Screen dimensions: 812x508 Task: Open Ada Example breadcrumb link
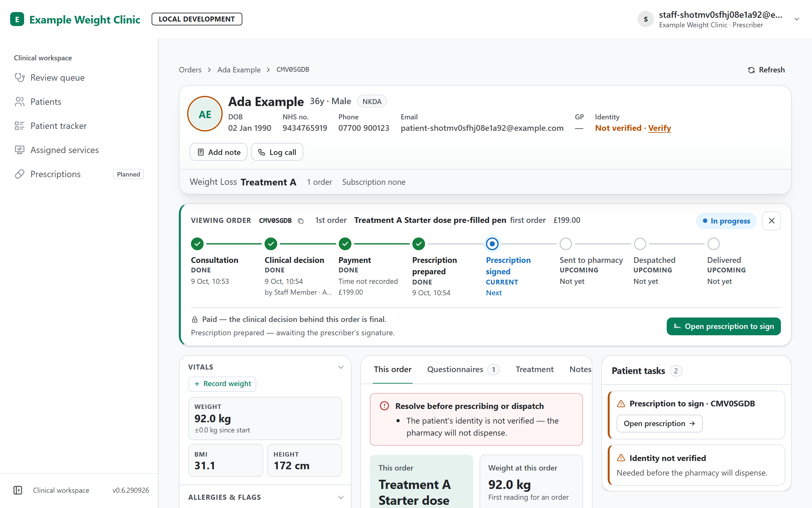tap(239, 70)
